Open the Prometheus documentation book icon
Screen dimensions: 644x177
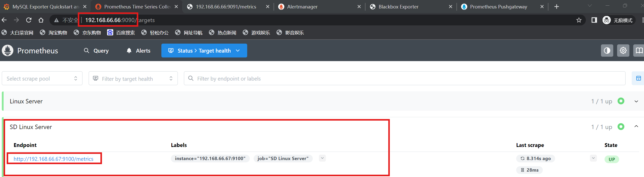639,51
